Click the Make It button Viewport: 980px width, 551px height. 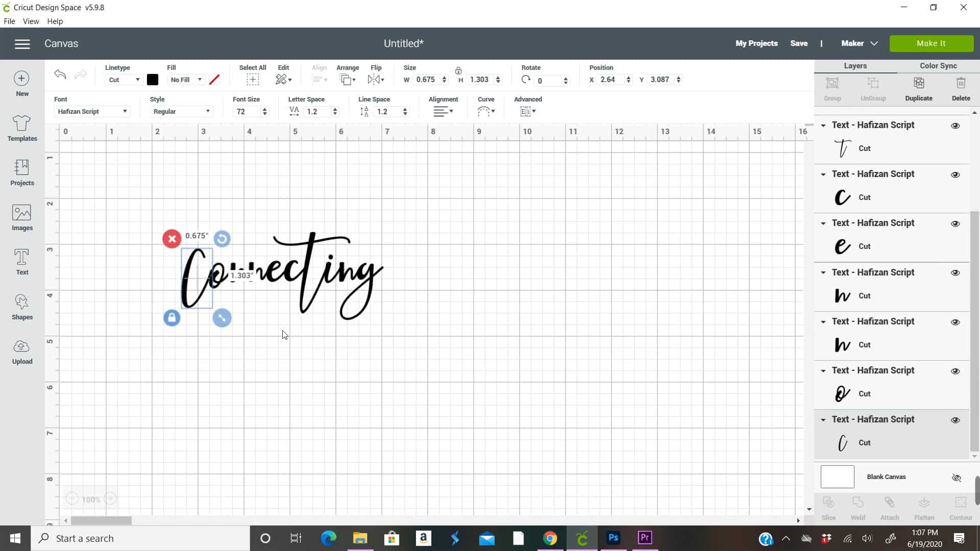point(931,43)
